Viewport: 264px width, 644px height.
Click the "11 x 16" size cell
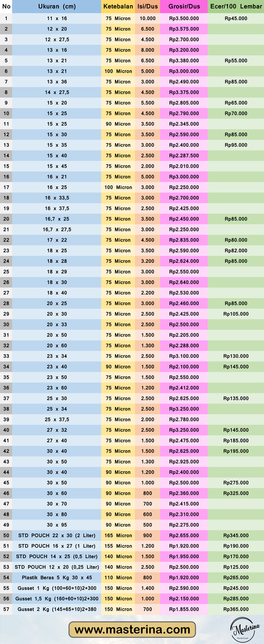57,18
